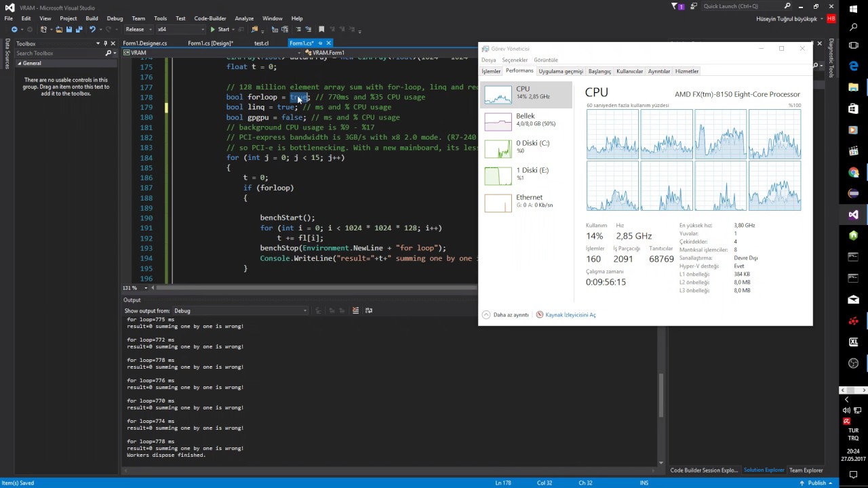Screen dimensions: 868x488
Task: Open the Start button dropdown arrow
Action: [234, 29]
